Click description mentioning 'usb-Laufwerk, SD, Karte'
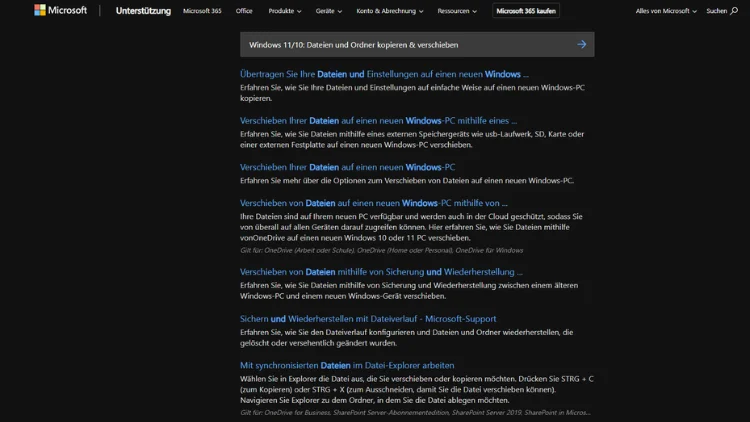 [x=412, y=139]
